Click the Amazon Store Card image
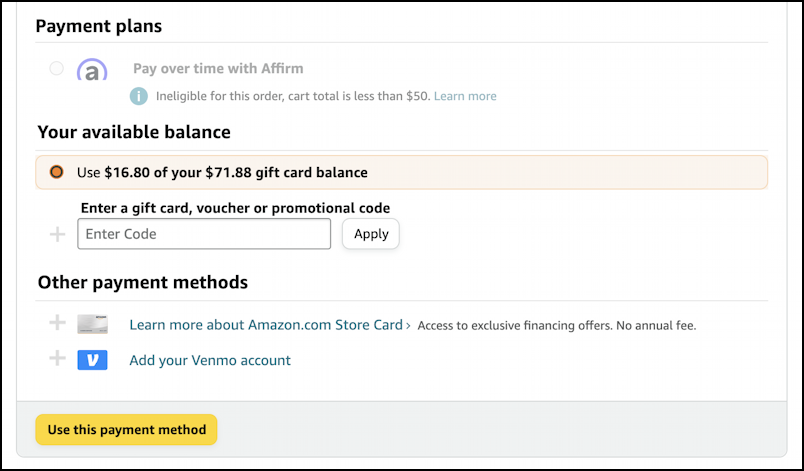 [92, 324]
